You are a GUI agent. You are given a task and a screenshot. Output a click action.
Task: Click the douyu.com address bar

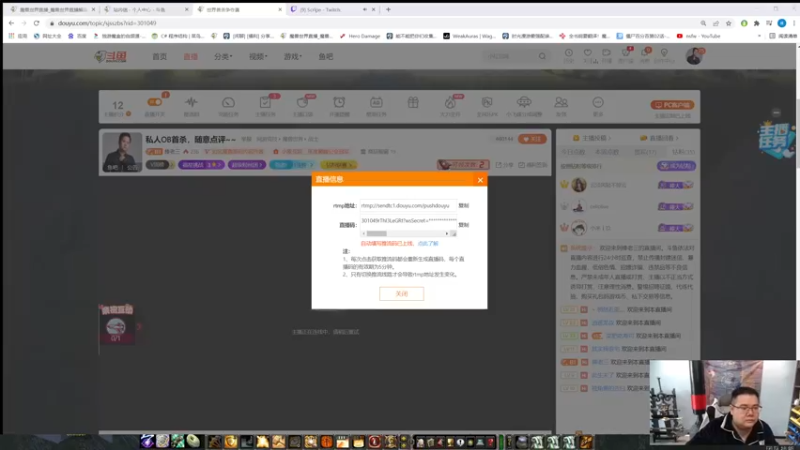coord(372,23)
